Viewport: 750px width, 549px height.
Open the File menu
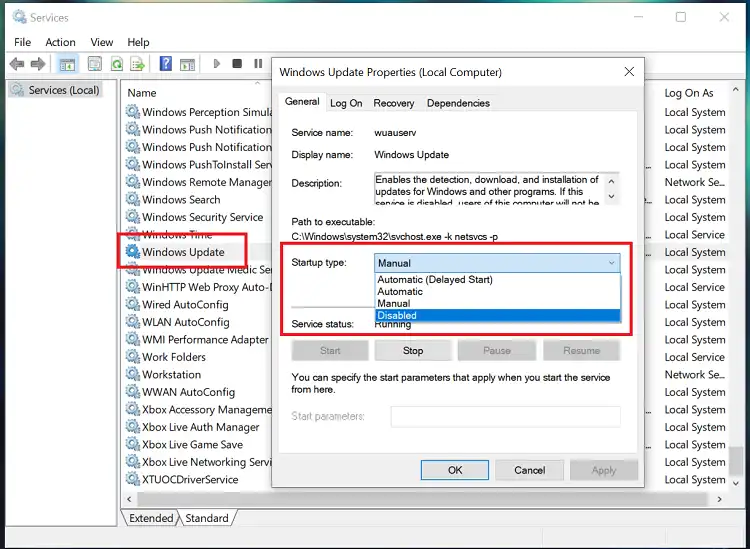tap(22, 42)
